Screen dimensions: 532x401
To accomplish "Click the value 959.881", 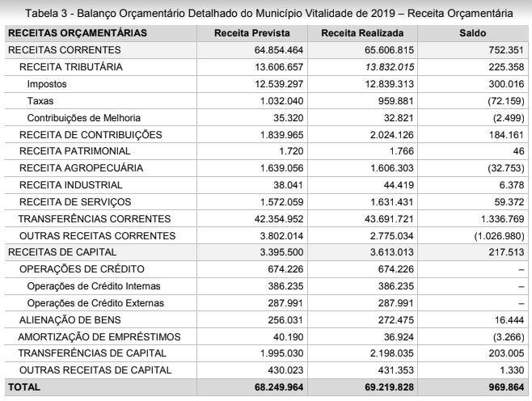I will [x=396, y=101].
